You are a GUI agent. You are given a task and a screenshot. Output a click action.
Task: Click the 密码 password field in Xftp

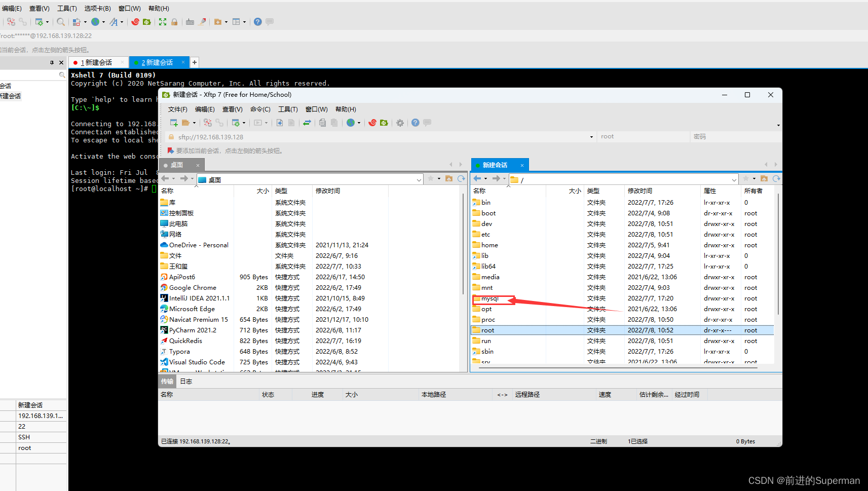tap(735, 137)
